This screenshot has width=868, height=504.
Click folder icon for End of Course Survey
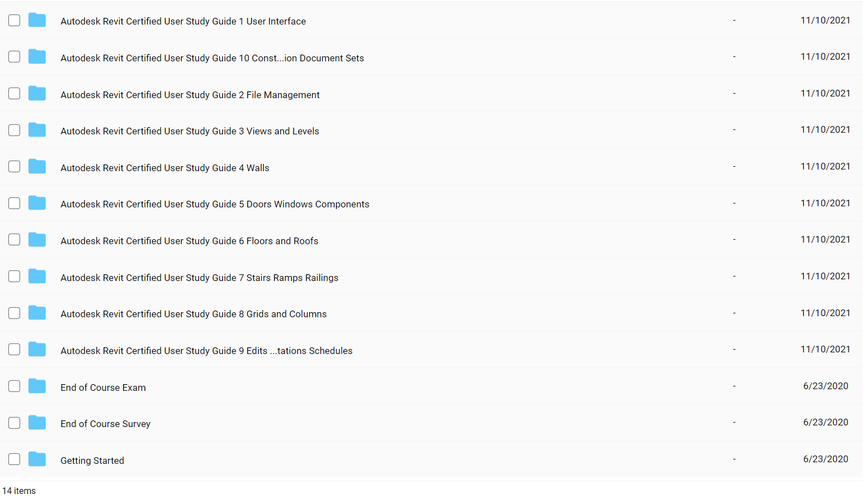coord(37,423)
